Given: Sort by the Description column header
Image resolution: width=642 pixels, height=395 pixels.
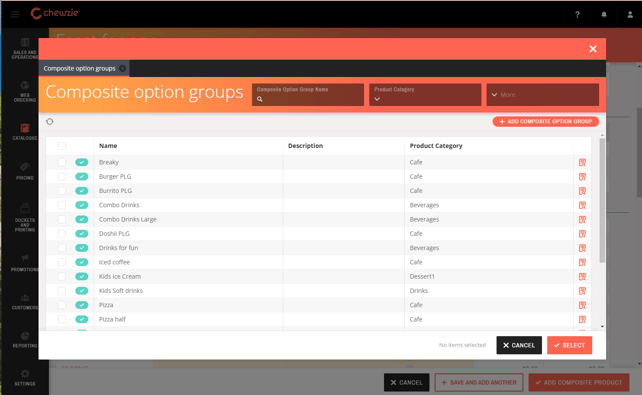Looking at the screenshot, I should [305, 146].
